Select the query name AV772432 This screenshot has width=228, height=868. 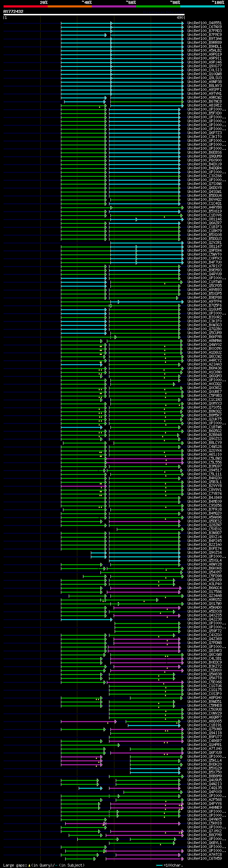coord(14,11)
